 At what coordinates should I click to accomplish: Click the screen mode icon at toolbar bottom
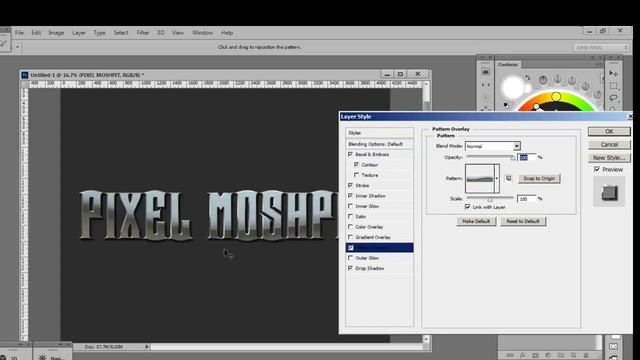[613, 357]
